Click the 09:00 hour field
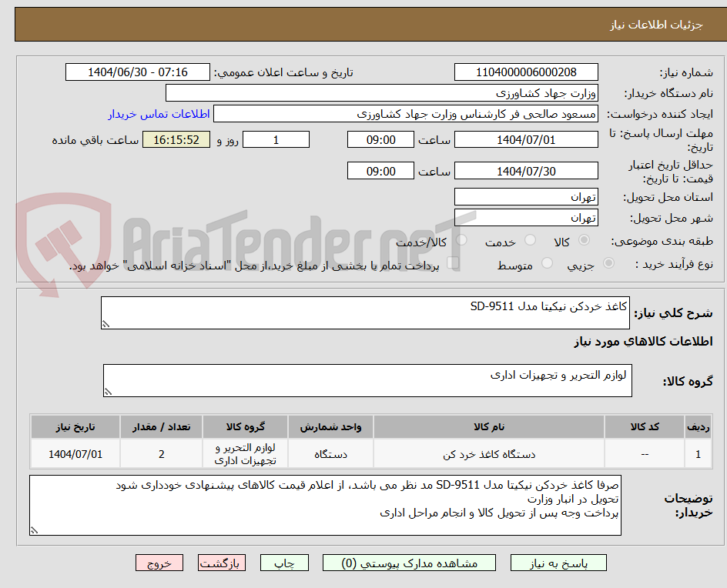Screen dimensions: 727x588 click(x=380, y=139)
